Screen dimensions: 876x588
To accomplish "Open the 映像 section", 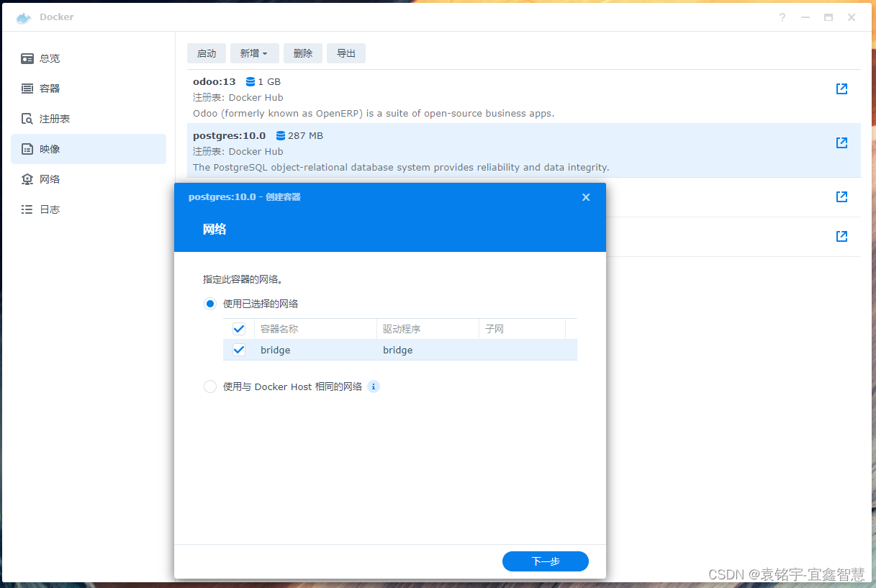I will 89,149.
